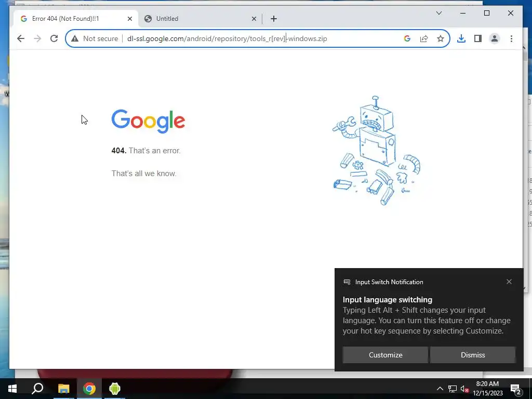This screenshot has height=399, width=532.
Task: Close the Untitled tab
Action: point(254,19)
